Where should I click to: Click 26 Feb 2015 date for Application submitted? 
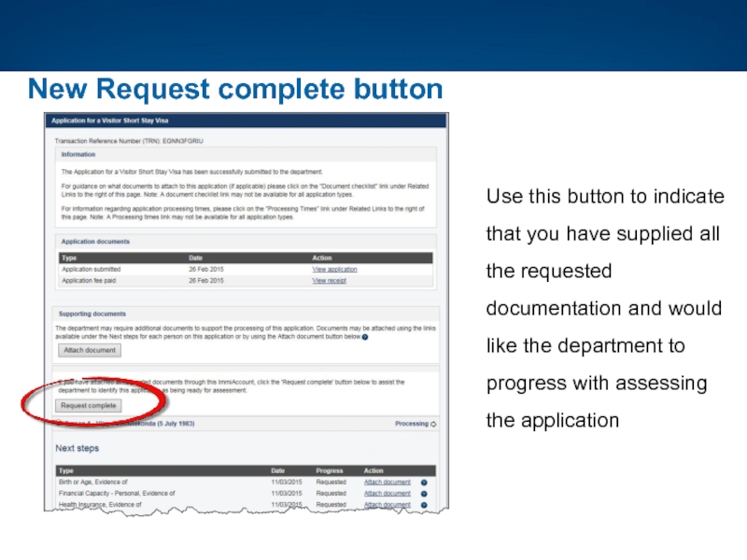(x=206, y=270)
